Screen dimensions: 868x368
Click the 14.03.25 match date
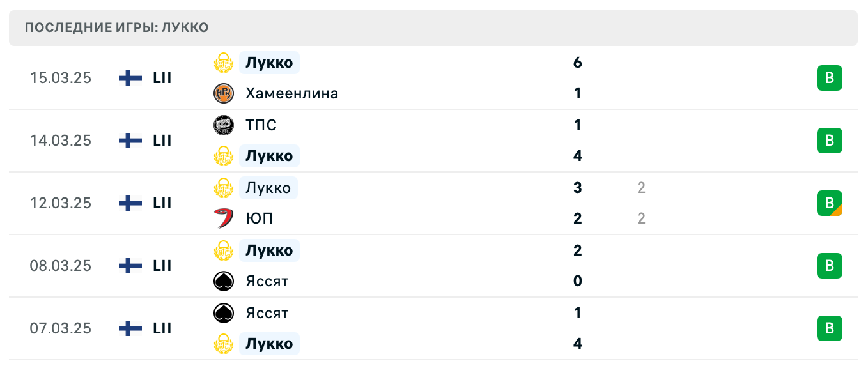[x=61, y=141]
